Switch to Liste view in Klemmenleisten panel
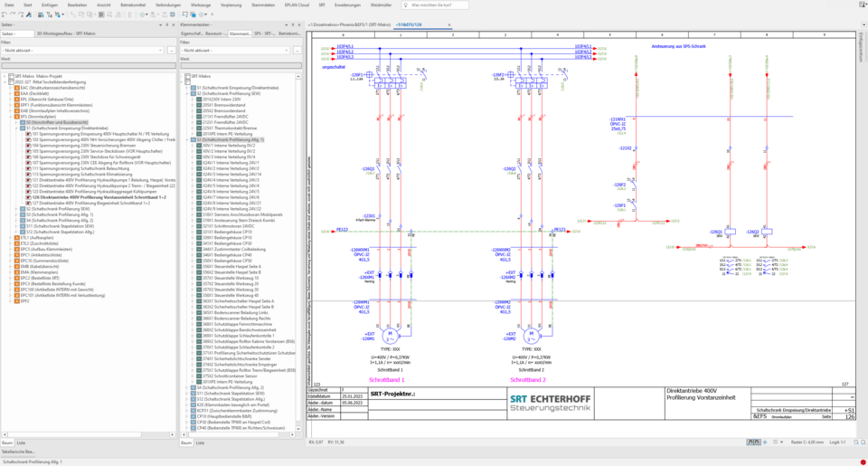The height and width of the screenshot is (466, 868). 201,442
